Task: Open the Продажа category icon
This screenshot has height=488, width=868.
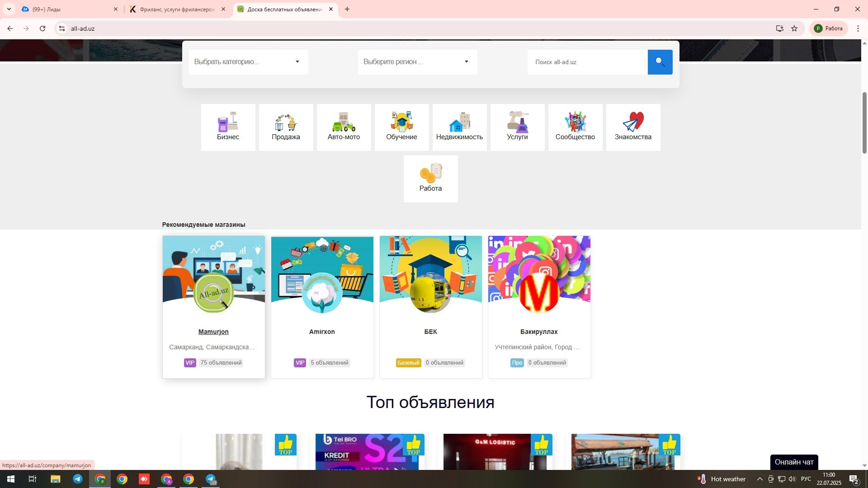Action: [x=286, y=127]
